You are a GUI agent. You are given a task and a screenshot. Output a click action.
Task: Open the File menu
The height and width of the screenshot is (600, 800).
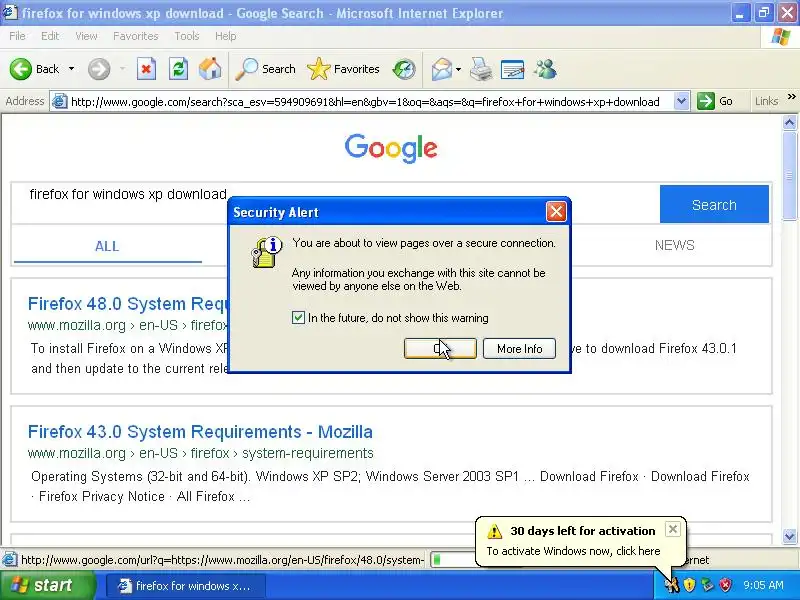[17, 36]
